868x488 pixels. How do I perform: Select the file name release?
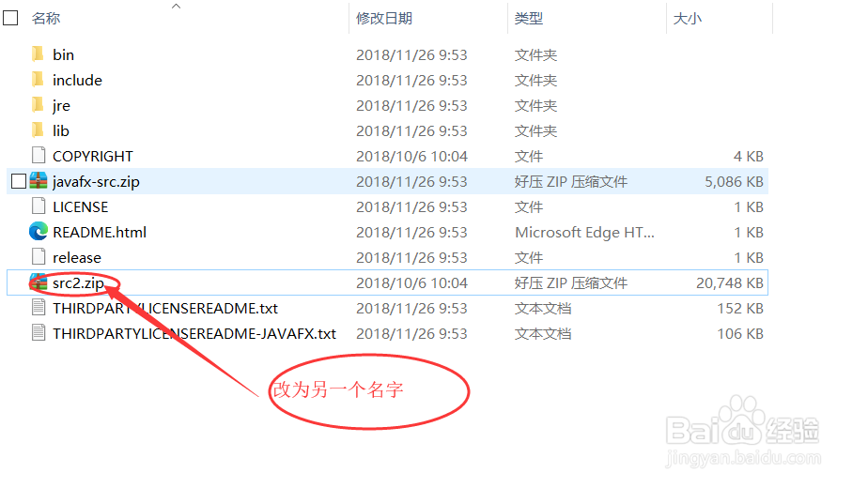(x=77, y=258)
